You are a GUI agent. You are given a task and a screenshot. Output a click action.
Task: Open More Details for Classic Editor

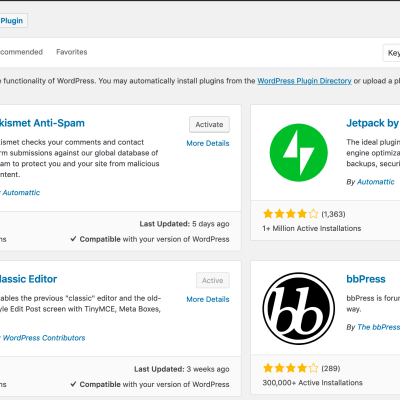coord(208,299)
